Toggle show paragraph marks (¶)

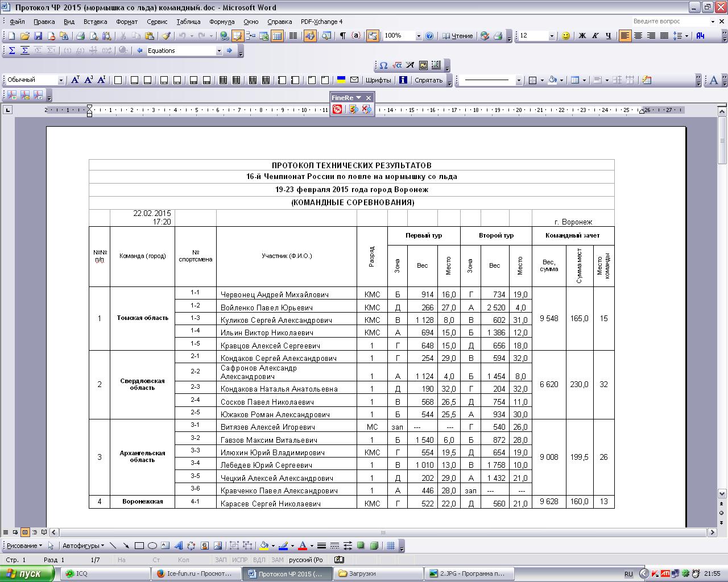[343, 36]
